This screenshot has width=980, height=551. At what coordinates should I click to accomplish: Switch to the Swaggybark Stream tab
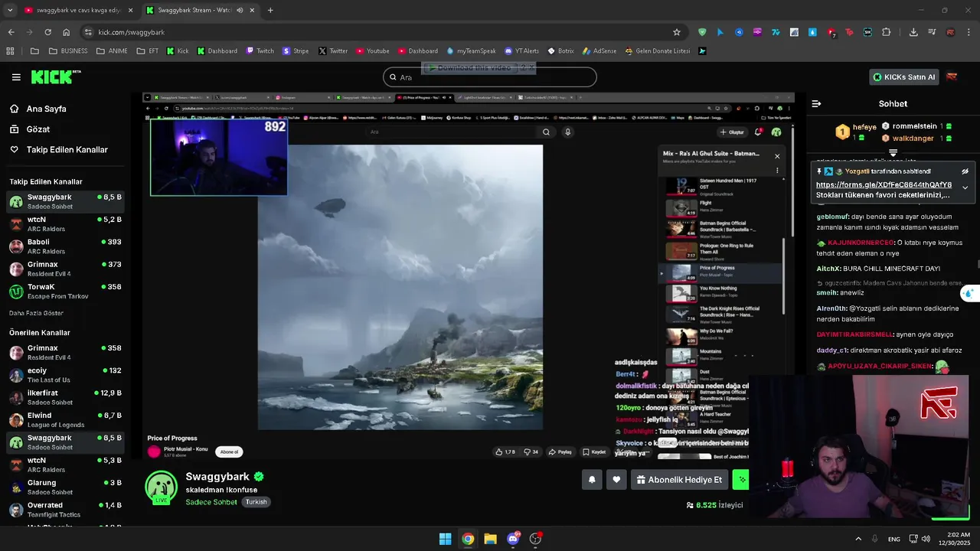[x=201, y=10]
